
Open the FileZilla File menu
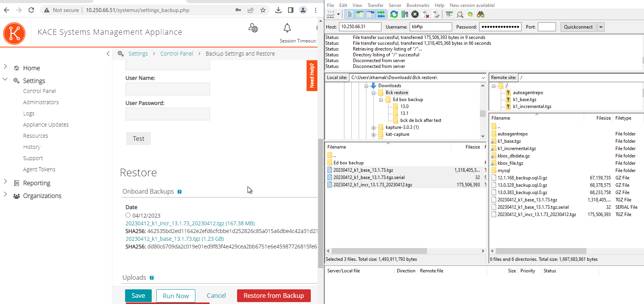tap(330, 5)
